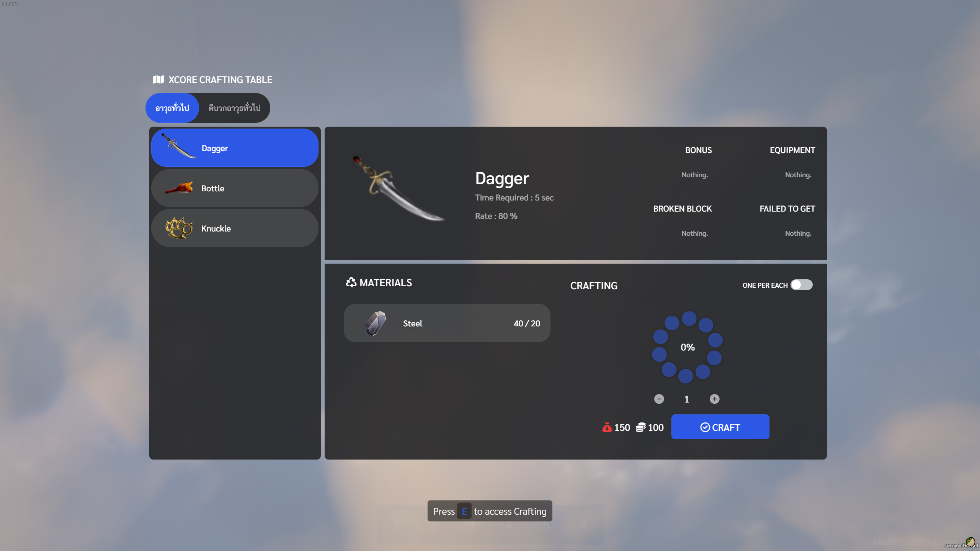Switch to the อาวุธทั่วไป tab
The height and width of the screenshot is (551, 980).
(x=172, y=108)
